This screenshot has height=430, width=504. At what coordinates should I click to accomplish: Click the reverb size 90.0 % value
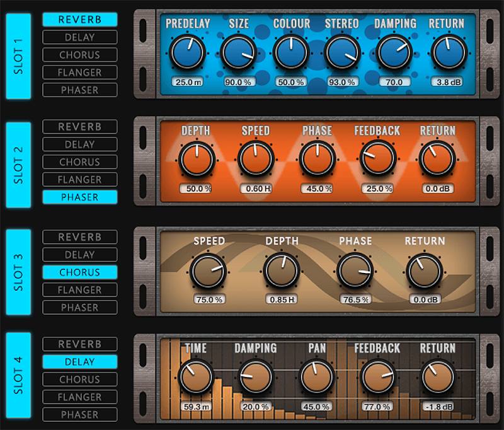[x=239, y=82]
